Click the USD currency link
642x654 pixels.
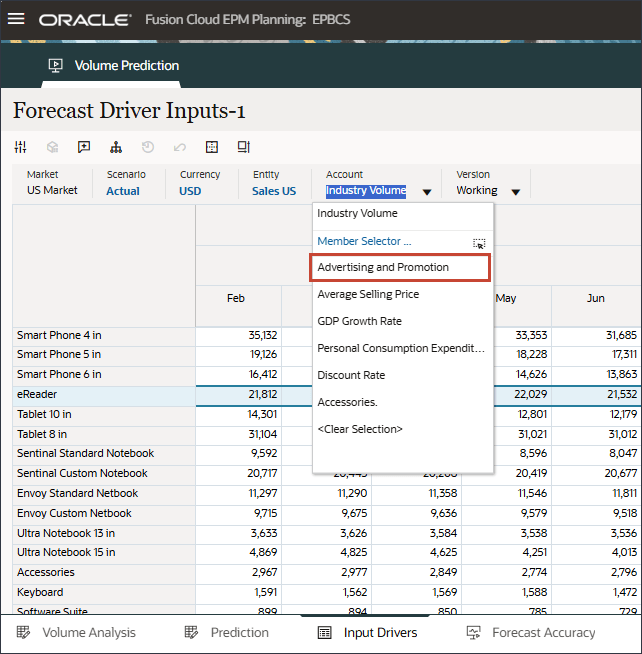[190, 191]
